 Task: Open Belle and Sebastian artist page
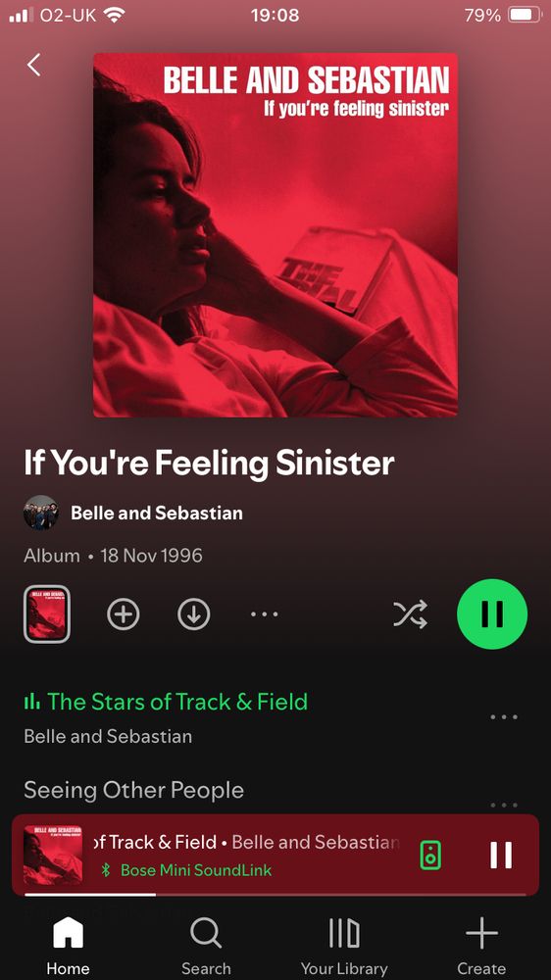pyautogui.click(x=156, y=514)
